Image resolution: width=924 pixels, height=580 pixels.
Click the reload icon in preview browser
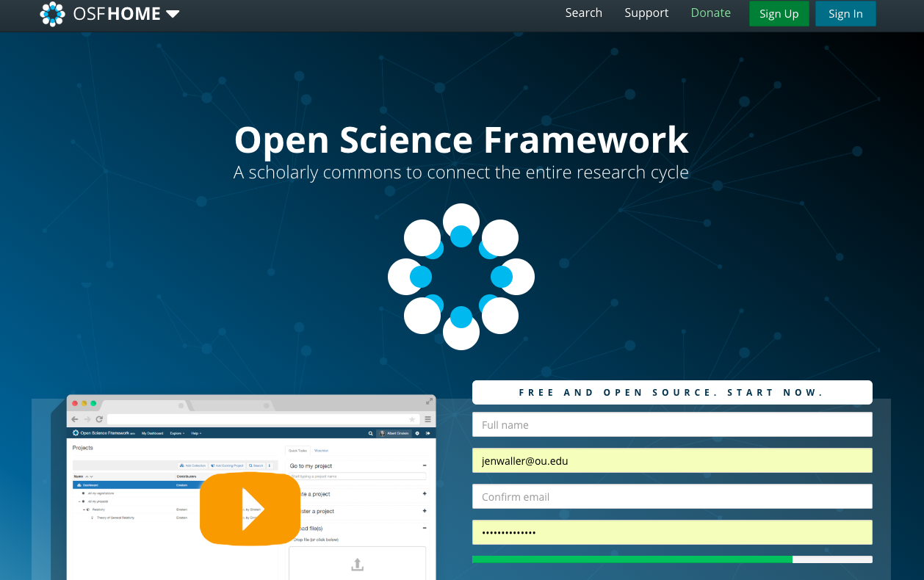tap(99, 419)
